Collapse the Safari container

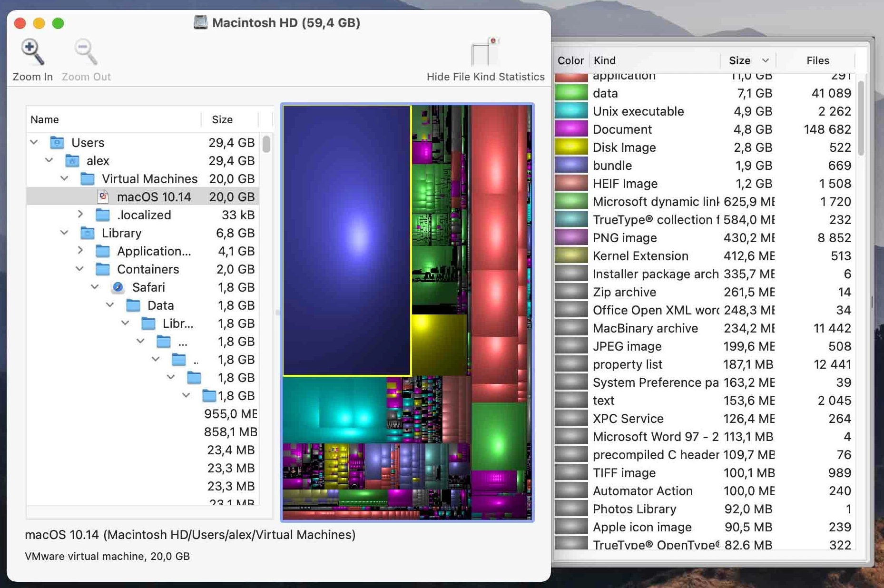[x=95, y=287]
